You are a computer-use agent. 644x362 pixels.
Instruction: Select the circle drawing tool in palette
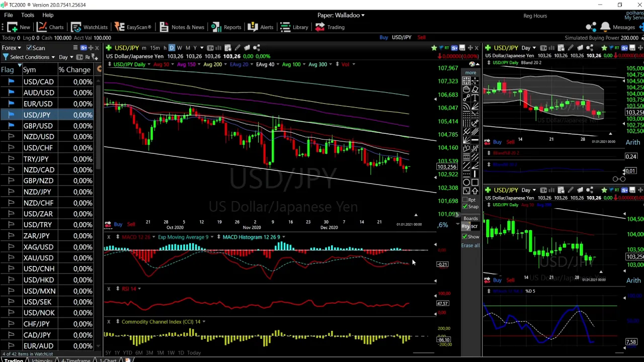pyautogui.click(x=466, y=183)
